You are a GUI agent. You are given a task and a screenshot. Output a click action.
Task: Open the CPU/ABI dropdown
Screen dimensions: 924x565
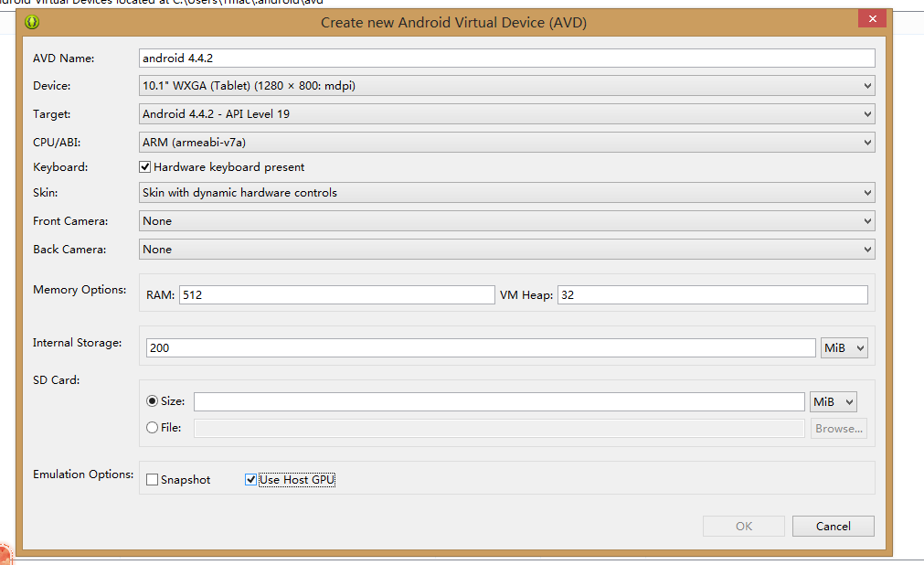point(507,142)
